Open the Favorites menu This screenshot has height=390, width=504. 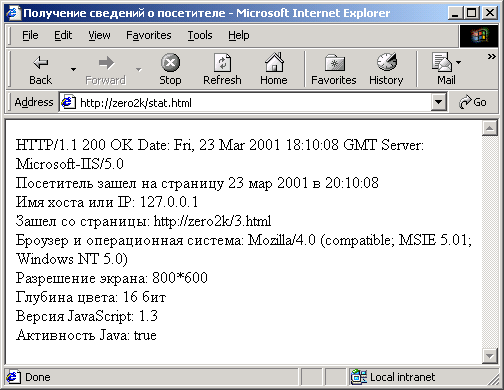pos(149,35)
